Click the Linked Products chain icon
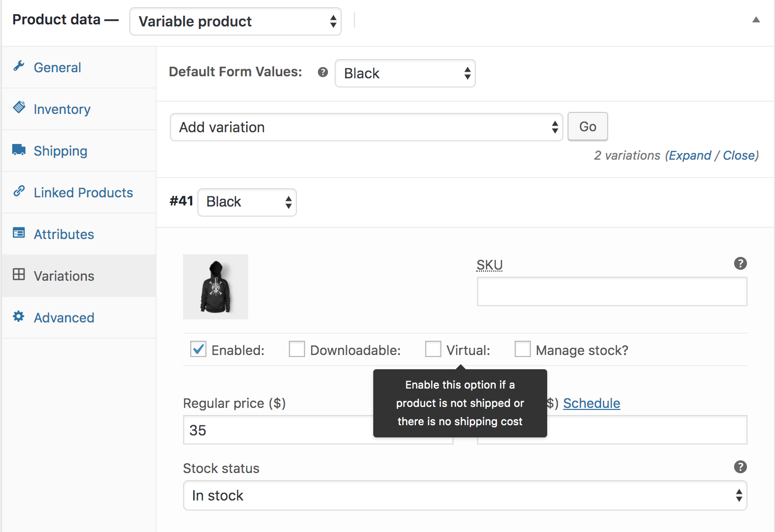Image resolution: width=775 pixels, height=532 pixels. (19, 191)
